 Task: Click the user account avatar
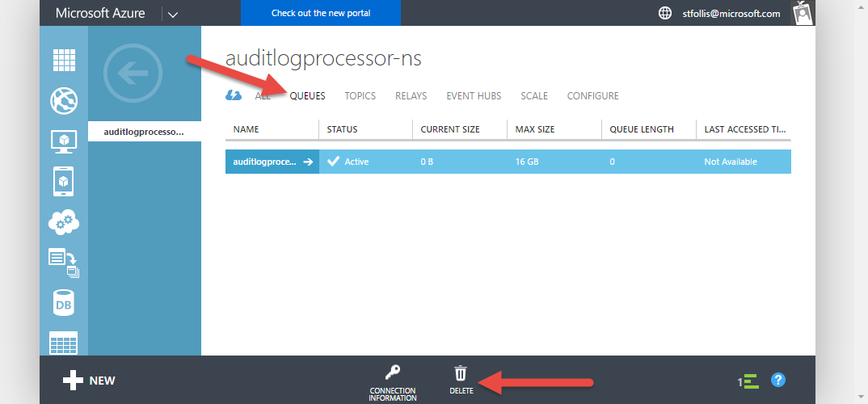(x=803, y=13)
